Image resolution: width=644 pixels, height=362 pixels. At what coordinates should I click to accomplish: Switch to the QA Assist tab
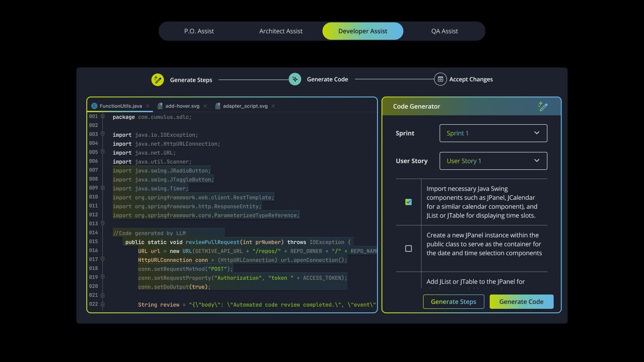pos(445,31)
